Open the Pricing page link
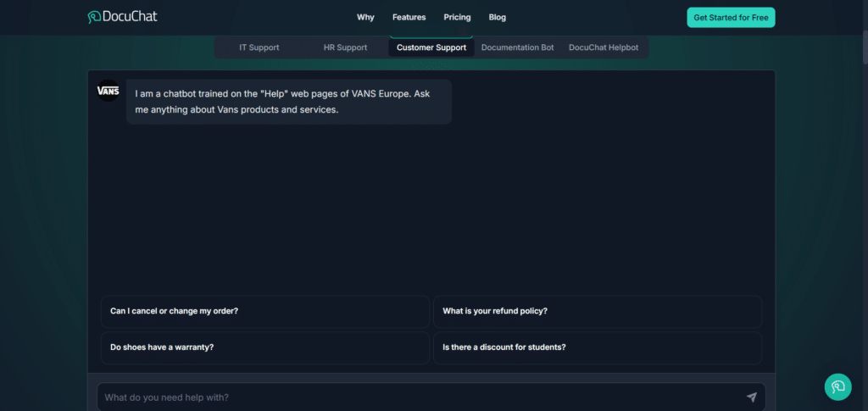This screenshot has height=411, width=868. click(457, 17)
